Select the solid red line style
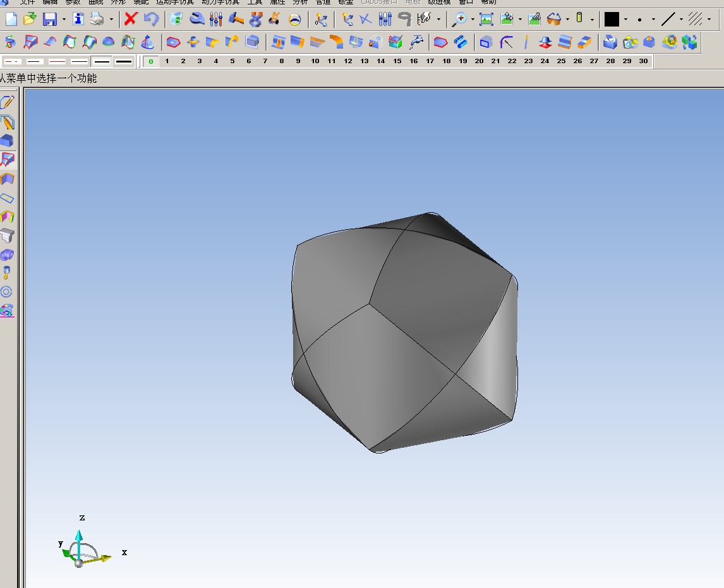Screen dimensions: 724x588 tap(57, 61)
